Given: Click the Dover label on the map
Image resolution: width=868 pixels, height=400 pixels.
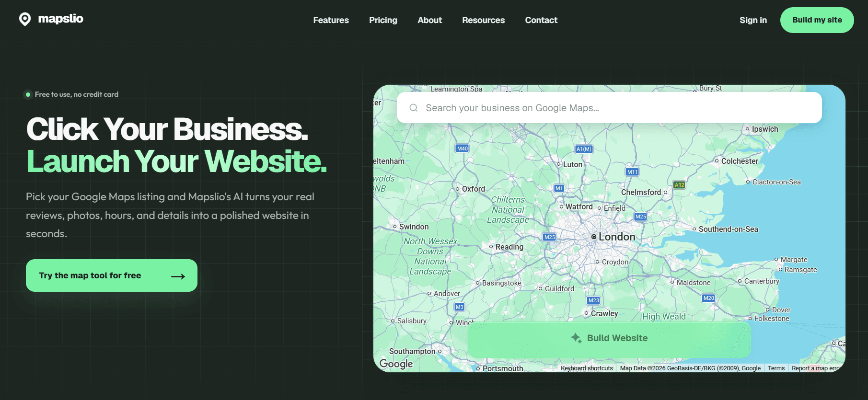Looking at the screenshot, I should click(x=781, y=310).
